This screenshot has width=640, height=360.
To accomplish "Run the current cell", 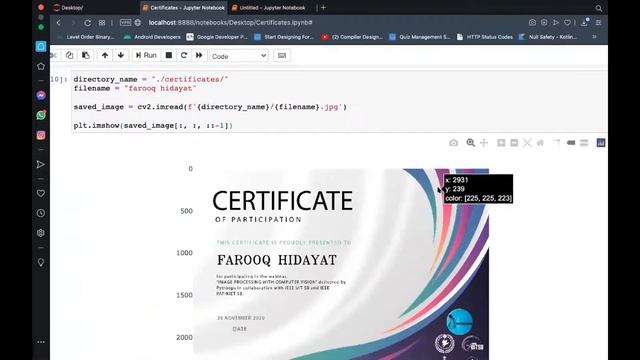I will coord(146,56).
